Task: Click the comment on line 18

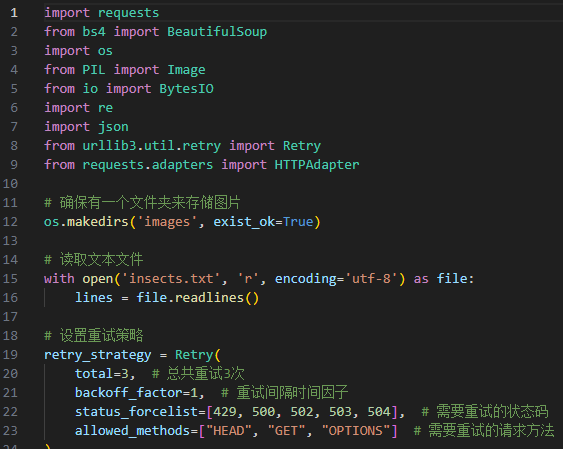Action: (93, 336)
